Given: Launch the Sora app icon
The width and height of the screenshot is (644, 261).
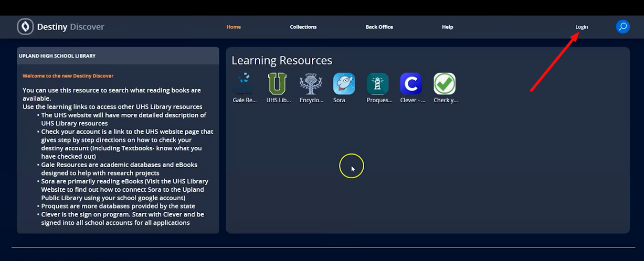Looking at the screenshot, I should pyautogui.click(x=344, y=83).
